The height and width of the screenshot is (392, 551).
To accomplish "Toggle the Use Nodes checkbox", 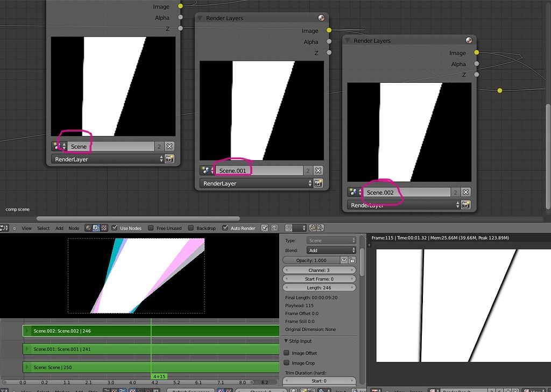I will pyautogui.click(x=114, y=228).
